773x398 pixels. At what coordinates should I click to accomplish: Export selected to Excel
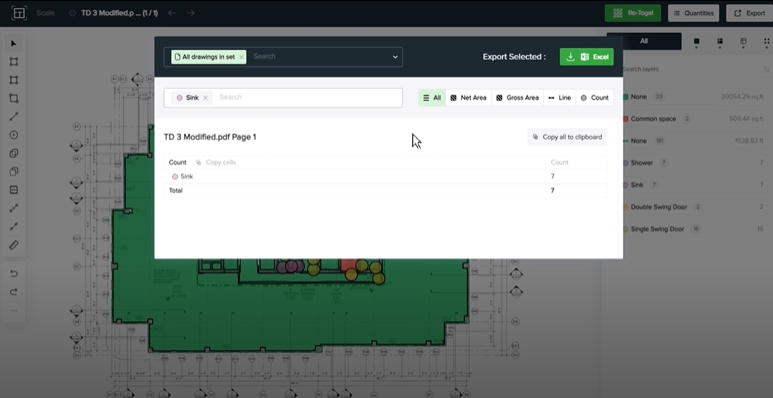point(587,57)
